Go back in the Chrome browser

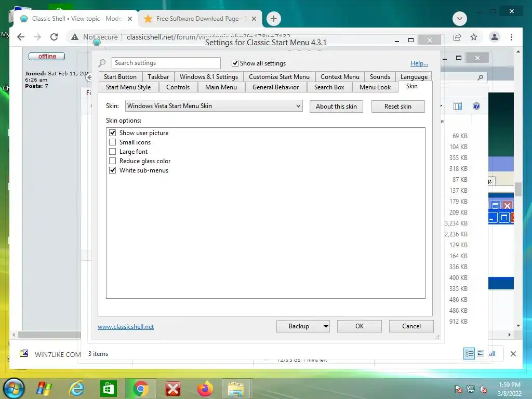[21, 37]
